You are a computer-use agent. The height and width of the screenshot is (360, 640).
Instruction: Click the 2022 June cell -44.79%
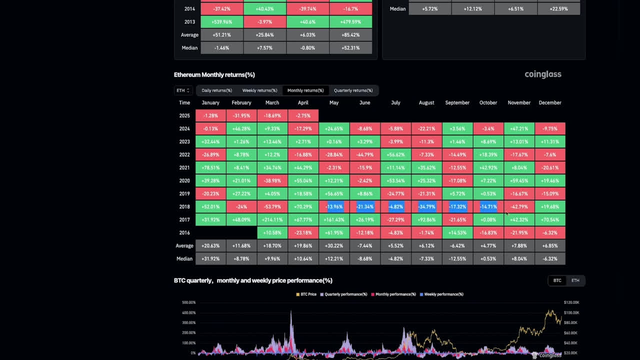[x=365, y=155]
